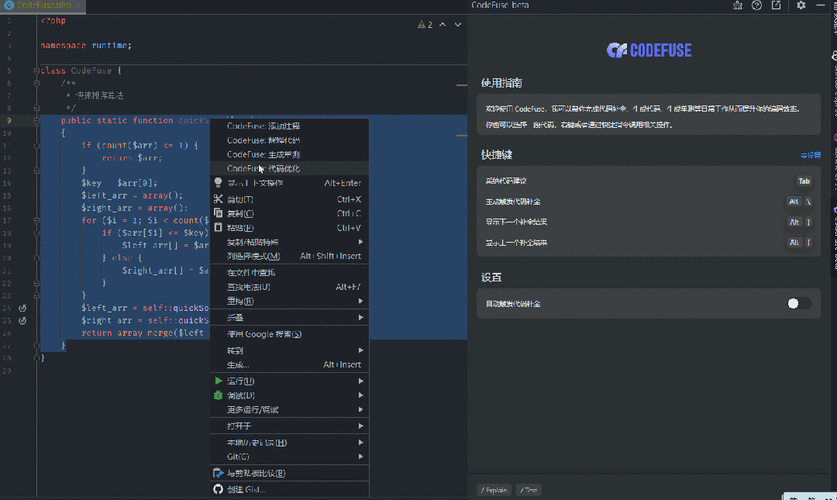The height and width of the screenshot is (500, 837).
Task: Click the lightbulb icon for context actions
Action: coord(218,182)
